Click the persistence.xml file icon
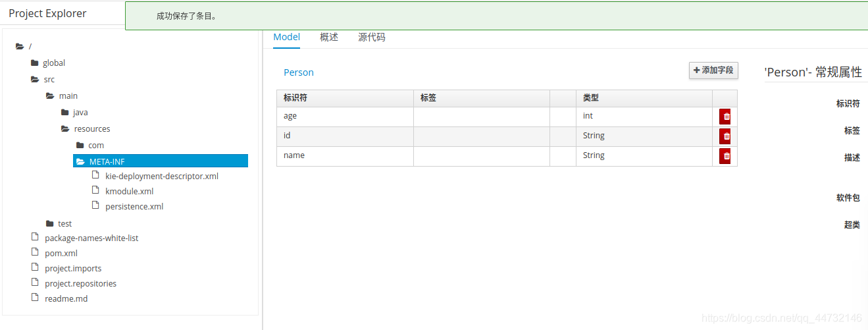The height and width of the screenshot is (330, 868). point(95,206)
